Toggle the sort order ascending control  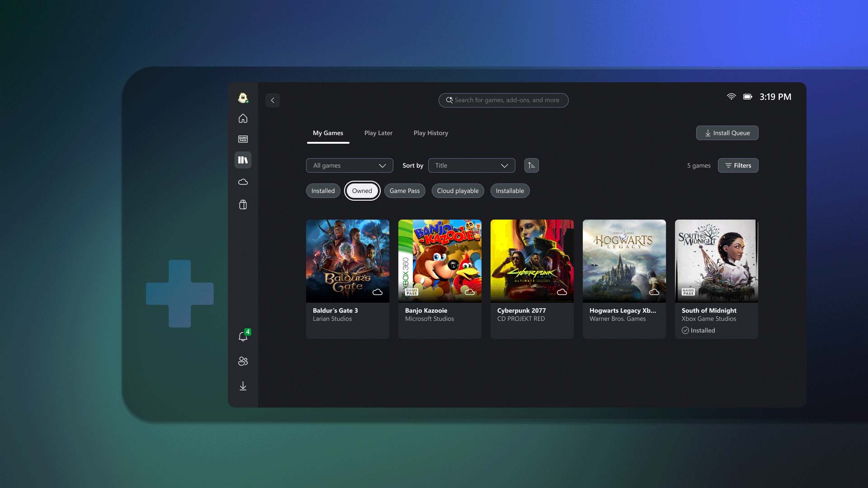click(531, 165)
